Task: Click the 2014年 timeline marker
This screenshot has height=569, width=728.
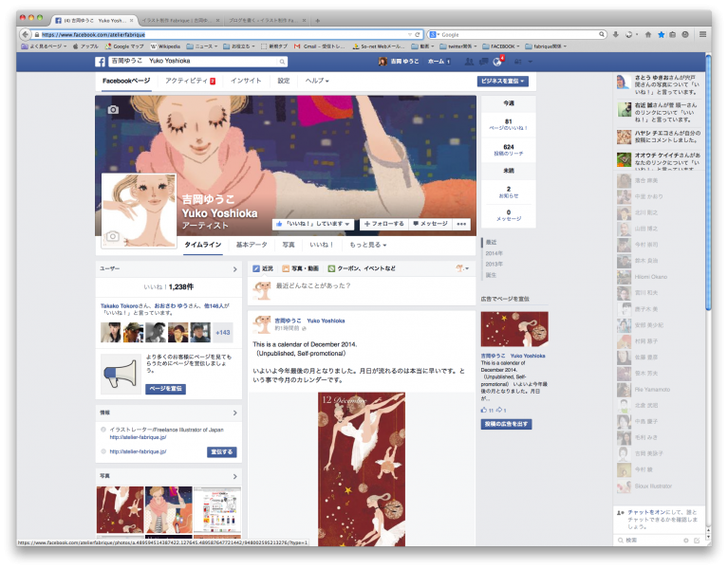Action: 494,253
